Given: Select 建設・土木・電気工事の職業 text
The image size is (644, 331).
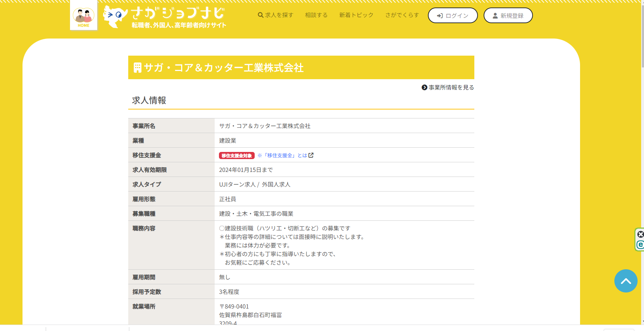Looking at the screenshot, I should click(x=256, y=214).
